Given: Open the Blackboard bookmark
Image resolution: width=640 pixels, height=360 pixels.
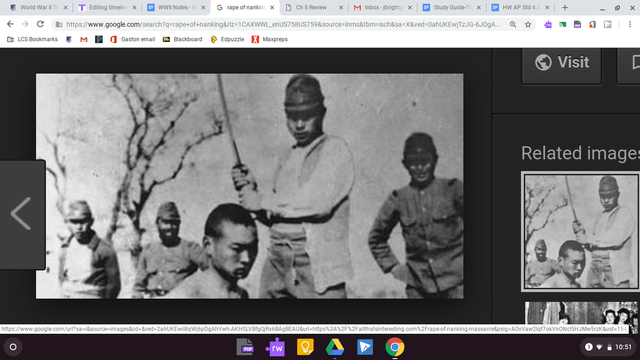Looking at the screenshot, I should (182, 39).
